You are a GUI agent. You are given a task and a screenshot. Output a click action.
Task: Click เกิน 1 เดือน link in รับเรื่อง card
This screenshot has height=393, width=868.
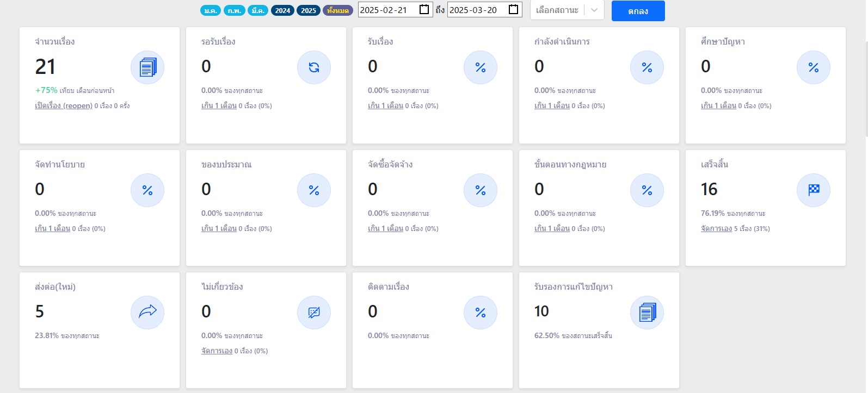(385, 106)
